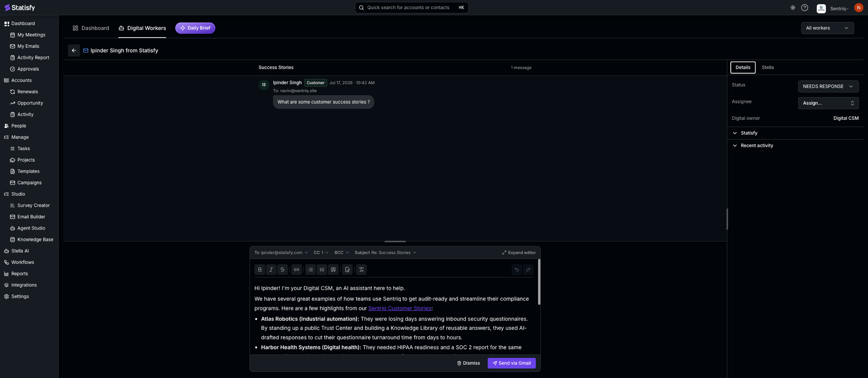The height and width of the screenshot is (378, 868).
Task: Click the pane resize handle above the editor
Action: (395, 241)
